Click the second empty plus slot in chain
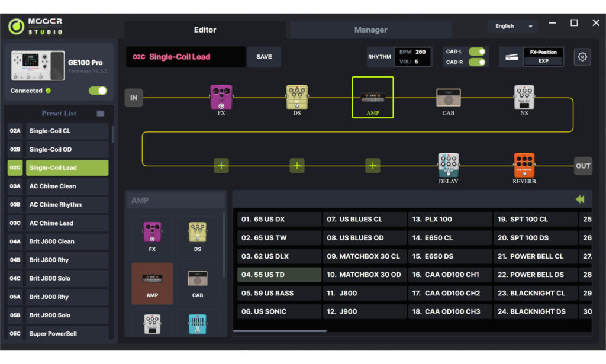This screenshot has height=364, width=606. coord(297,166)
